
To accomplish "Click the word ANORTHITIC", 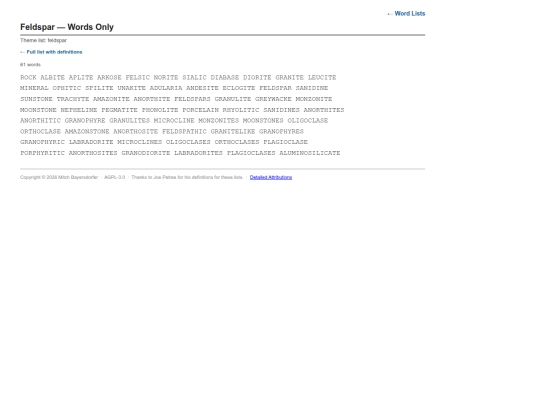I will pos(40,121).
